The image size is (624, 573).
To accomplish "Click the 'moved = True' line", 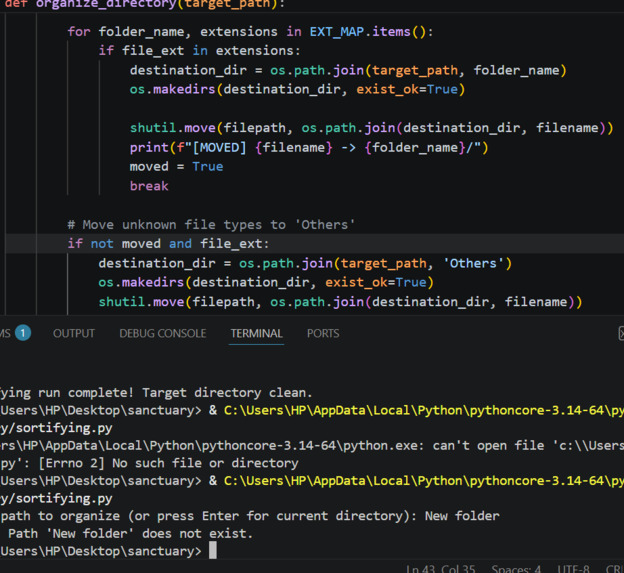I will tap(176, 166).
